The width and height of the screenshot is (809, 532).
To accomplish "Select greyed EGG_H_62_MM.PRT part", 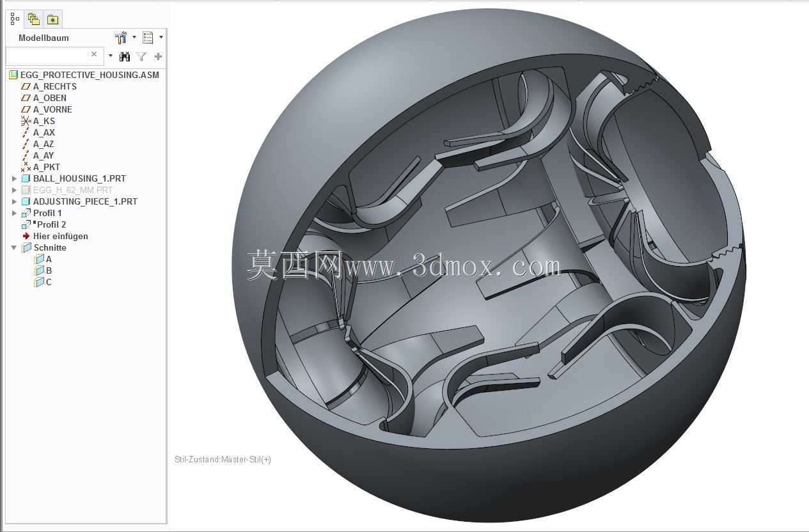I will pyautogui.click(x=73, y=190).
